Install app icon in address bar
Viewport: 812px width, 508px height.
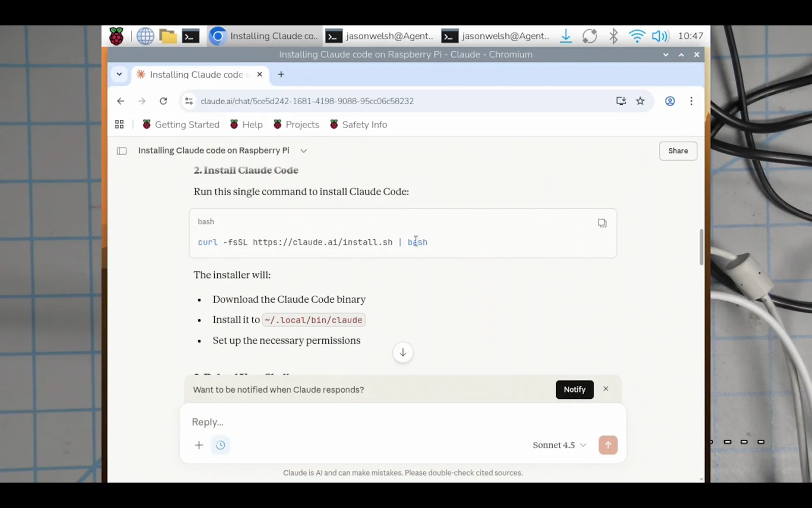[x=621, y=101]
